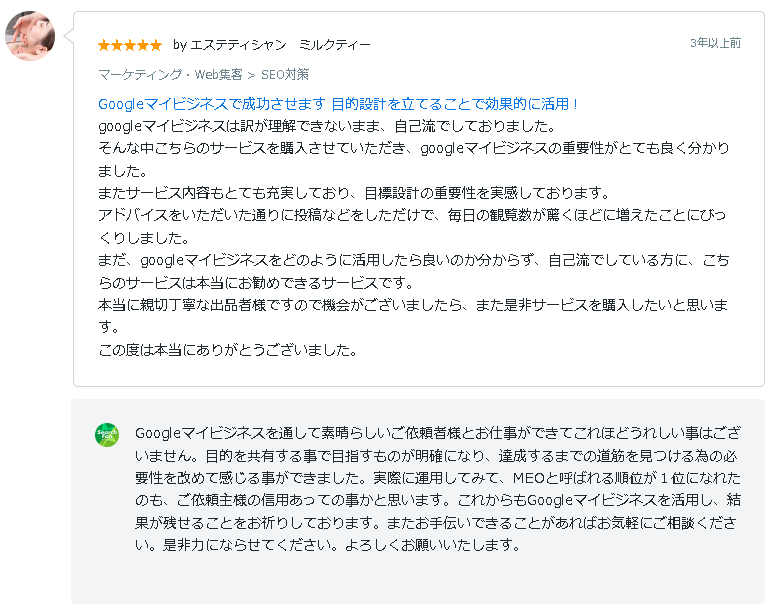Image resolution: width=773 pixels, height=613 pixels.
Task: Click the third orange rating star
Action: [130, 46]
